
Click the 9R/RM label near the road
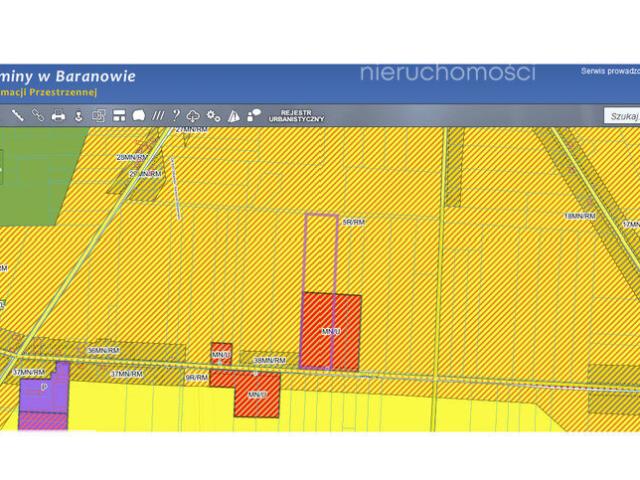click(x=197, y=378)
